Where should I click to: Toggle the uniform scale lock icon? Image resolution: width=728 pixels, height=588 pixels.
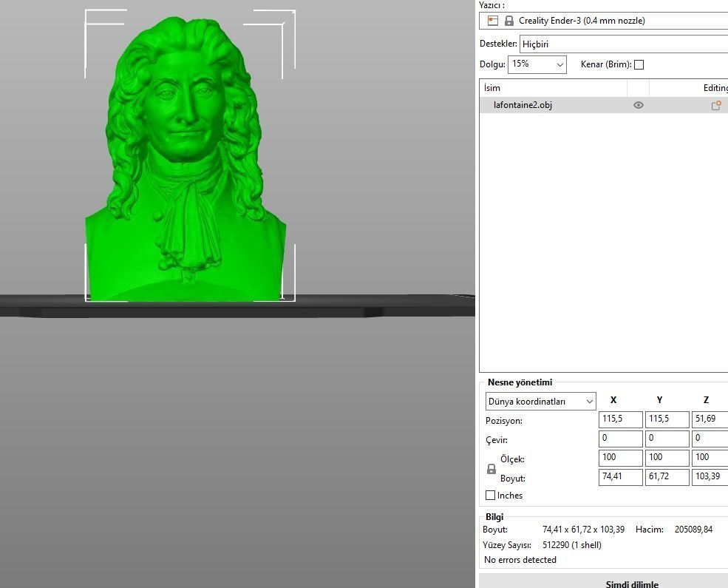(x=491, y=469)
